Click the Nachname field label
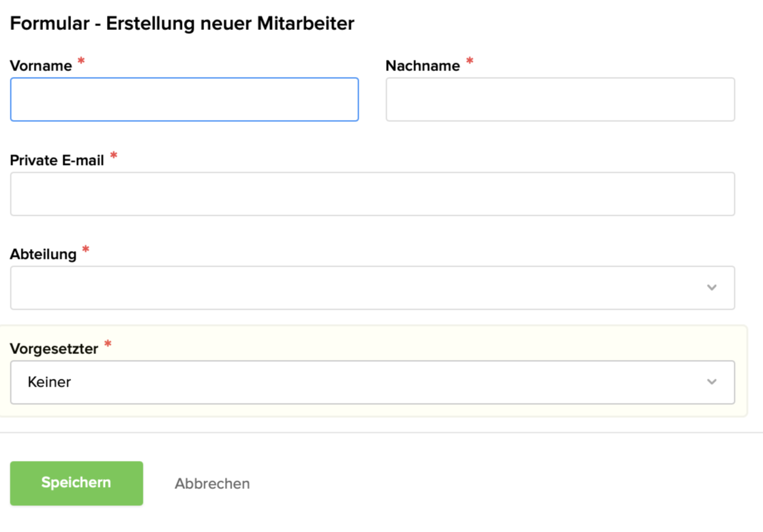Viewport: 763px width, 532px height. coord(423,66)
